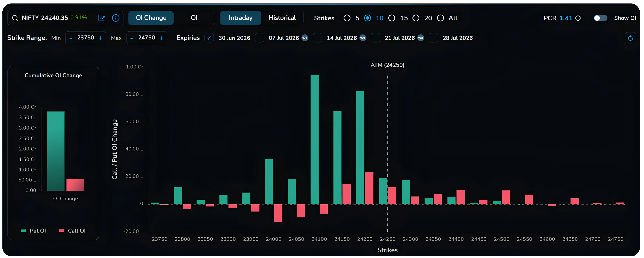The width and height of the screenshot is (644, 258).
Task: Click the green put bar at strike 24000
Action: 269,182
